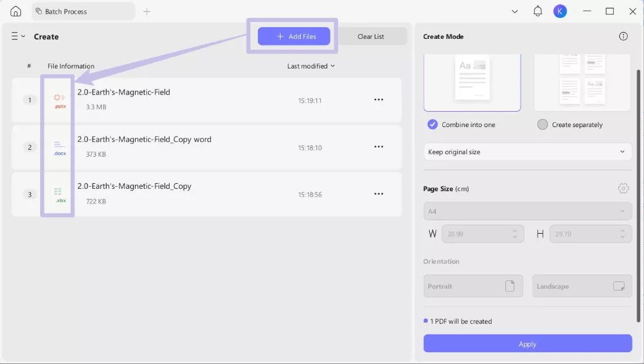644x364 pixels.
Task: Select the Create separately option
Action: (542, 125)
